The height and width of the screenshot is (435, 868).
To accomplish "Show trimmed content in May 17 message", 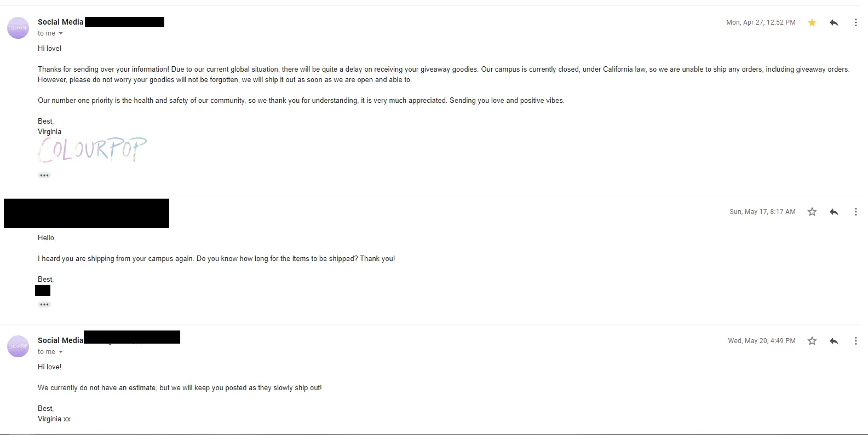I will click(44, 305).
